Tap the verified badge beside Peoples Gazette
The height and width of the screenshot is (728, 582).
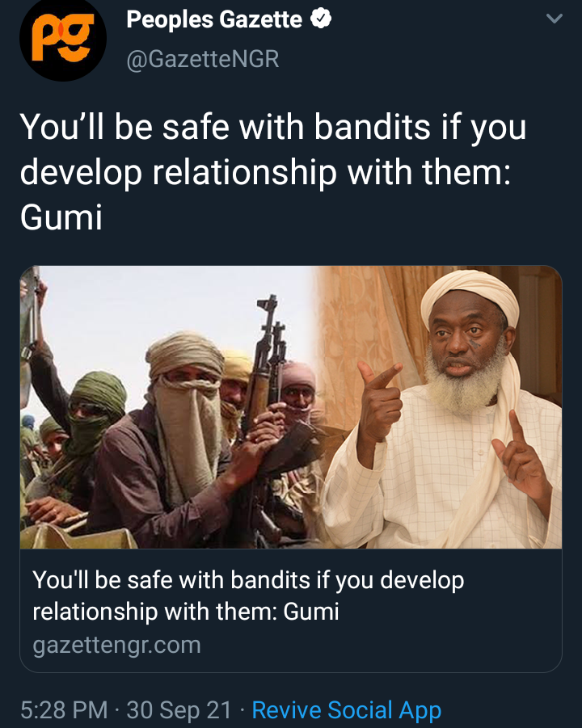coord(320,19)
